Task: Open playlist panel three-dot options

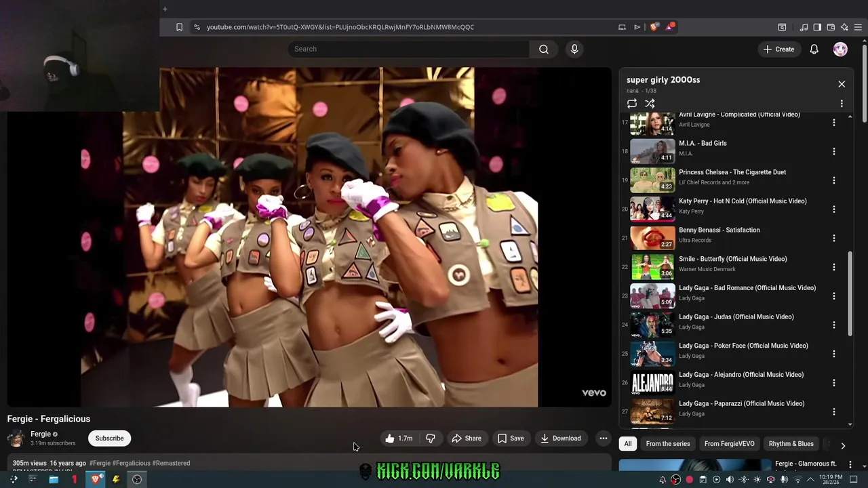Action: (842, 104)
